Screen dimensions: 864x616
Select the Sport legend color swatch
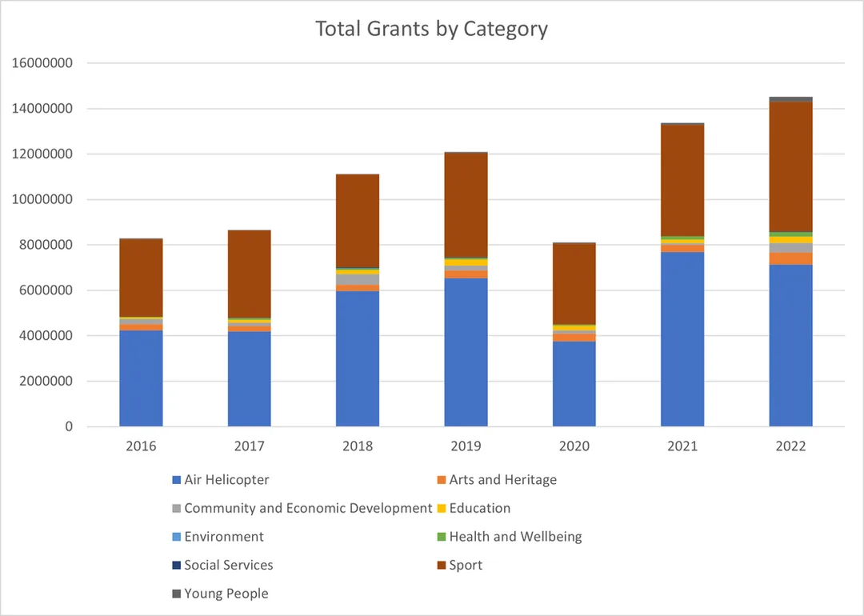442,566
